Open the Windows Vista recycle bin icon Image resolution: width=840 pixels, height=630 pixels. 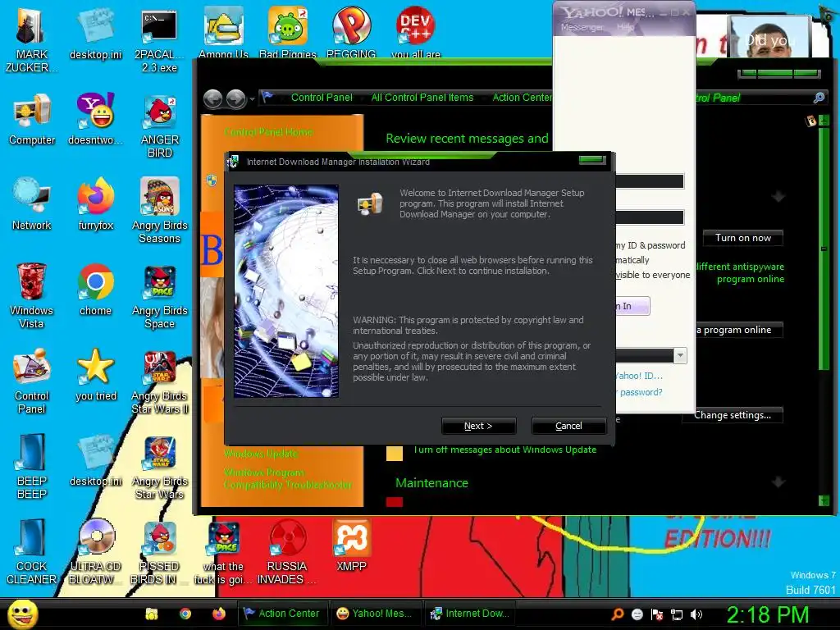pos(31,295)
